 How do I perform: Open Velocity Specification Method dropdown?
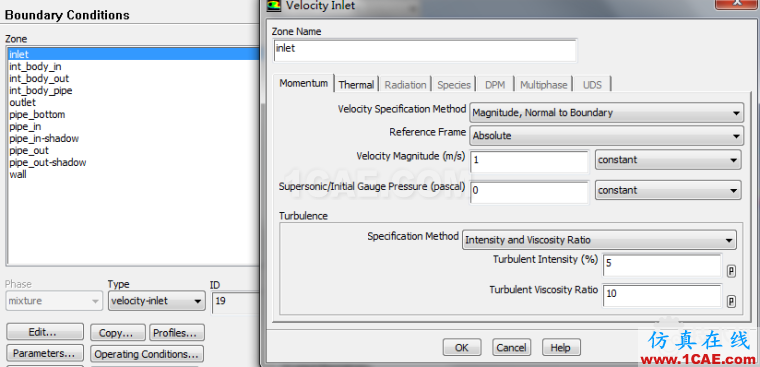[606, 113]
